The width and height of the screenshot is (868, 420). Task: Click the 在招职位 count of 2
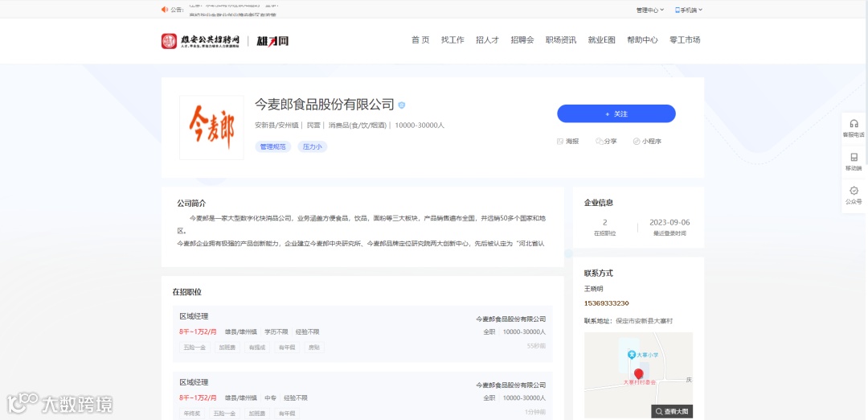pos(605,223)
